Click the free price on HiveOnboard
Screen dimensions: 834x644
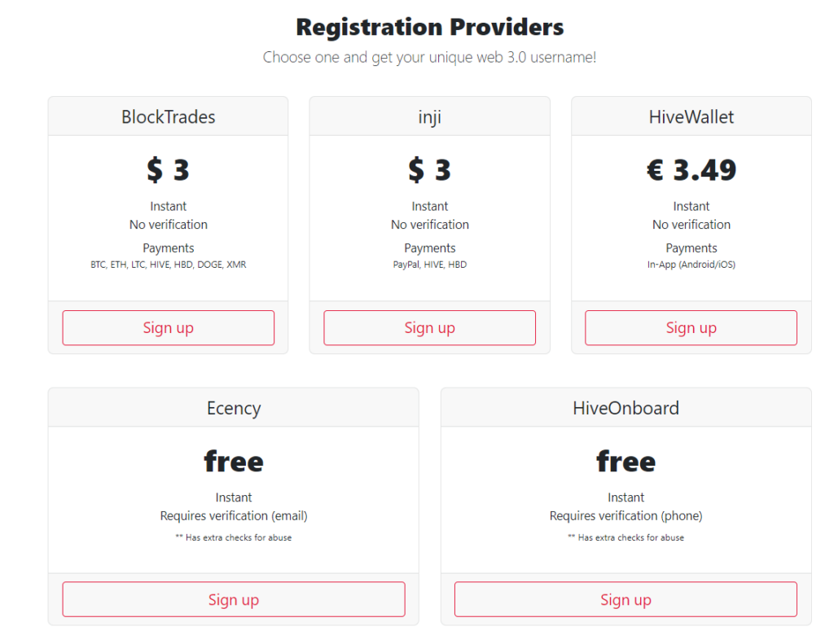[x=625, y=462]
